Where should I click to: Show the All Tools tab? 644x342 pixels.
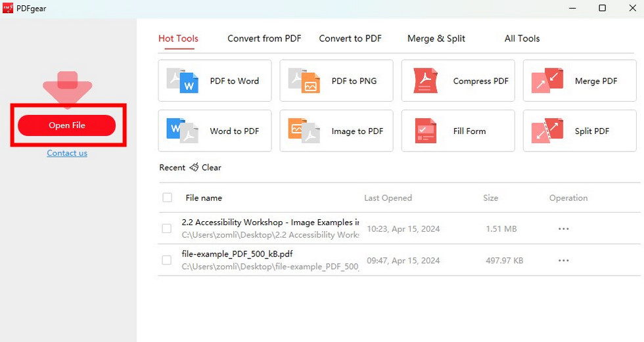tap(522, 39)
